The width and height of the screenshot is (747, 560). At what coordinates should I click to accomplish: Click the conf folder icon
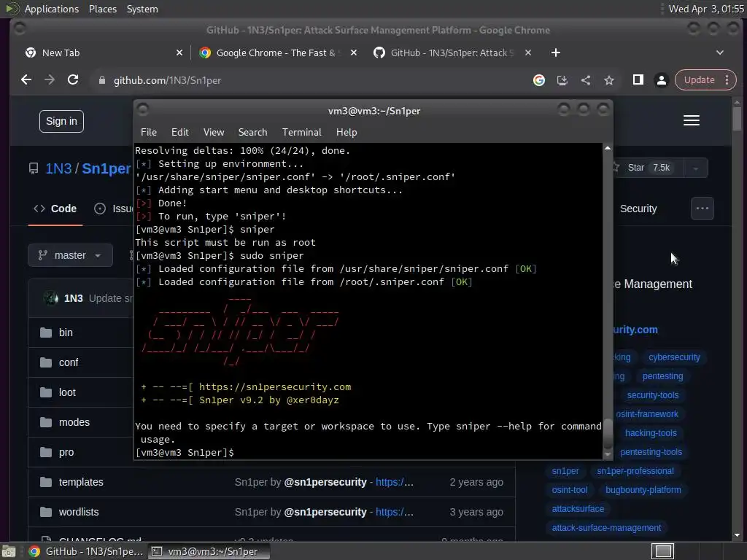(46, 362)
